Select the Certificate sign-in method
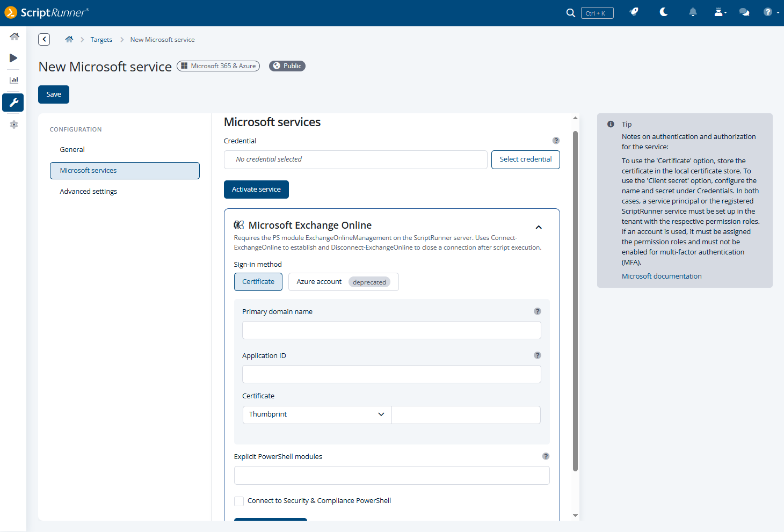784x532 pixels. 258,282
